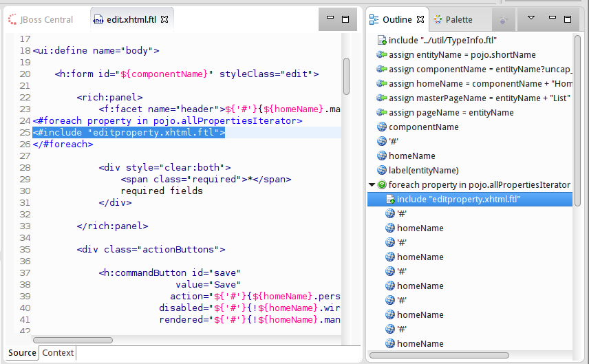Click the greyed-out toolbar icon beside Palette
Image resolution: width=589 pixels, height=364 pixels.
click(503, 20)
